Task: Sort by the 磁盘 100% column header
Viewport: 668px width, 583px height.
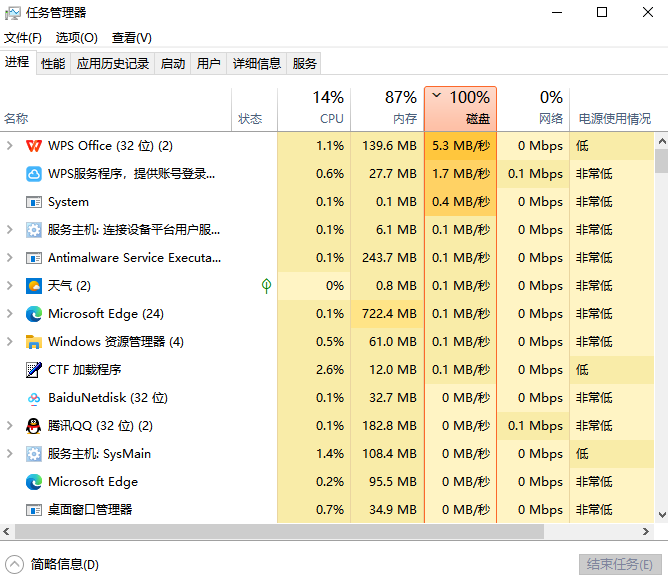Action: tap(461, 109)
